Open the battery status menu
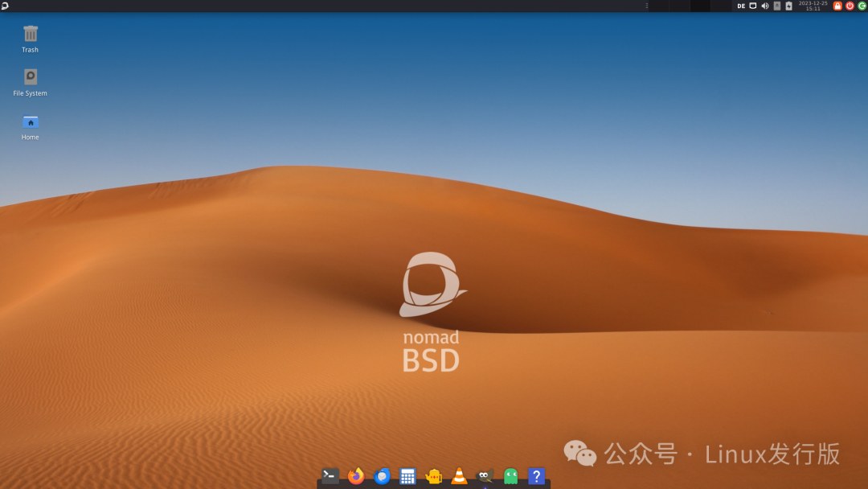The height and width of the screenshot is (489, 868). pyautogui.click(x=789, y=6)
